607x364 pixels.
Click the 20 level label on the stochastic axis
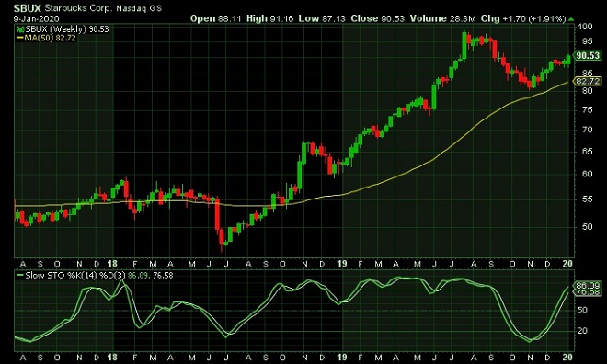[582, 331]
